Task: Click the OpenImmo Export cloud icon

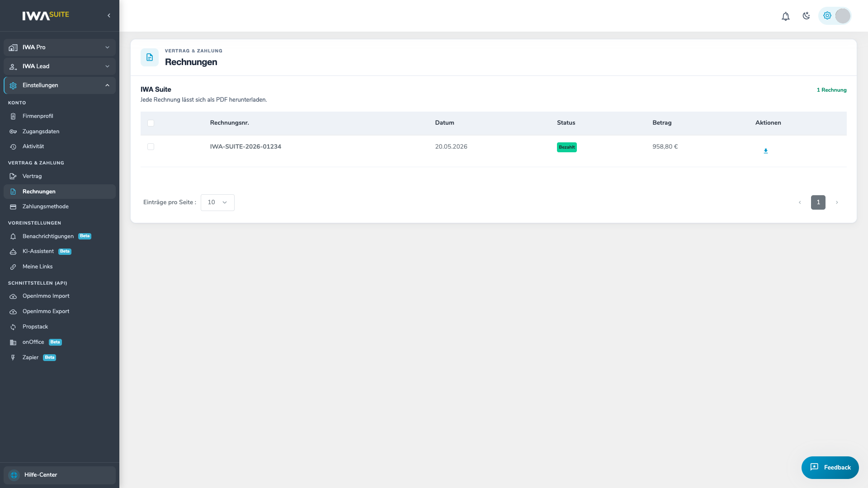Action: pyautogui.click(x=13, y=312)
